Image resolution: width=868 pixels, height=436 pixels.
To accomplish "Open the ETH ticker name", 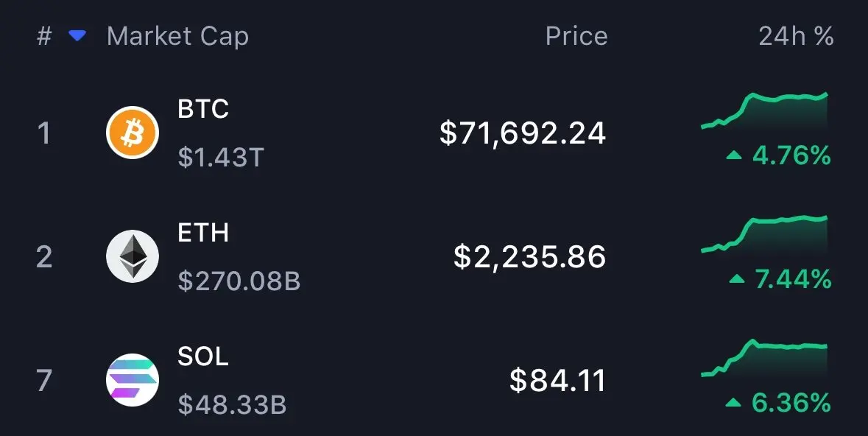I will (x=203, y=233).
